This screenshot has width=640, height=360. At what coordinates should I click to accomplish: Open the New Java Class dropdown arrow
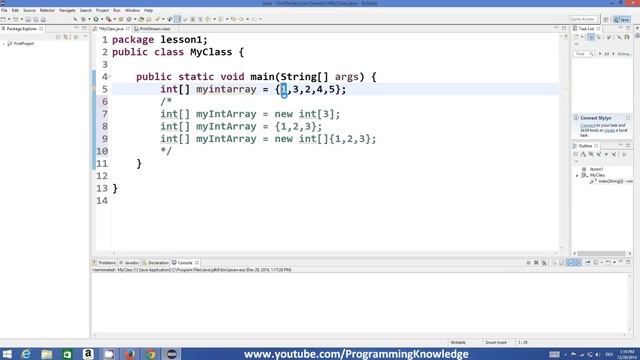(135, 19)
